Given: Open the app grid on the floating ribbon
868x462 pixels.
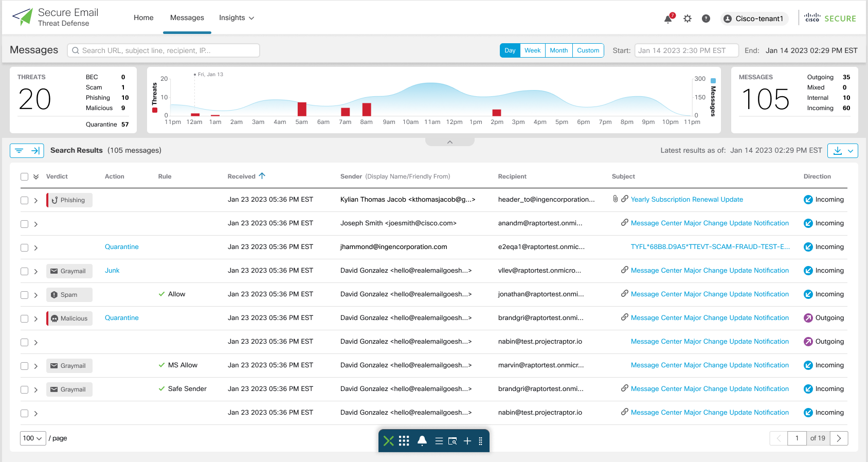Looking at the screenshot, I should (404, 441).
